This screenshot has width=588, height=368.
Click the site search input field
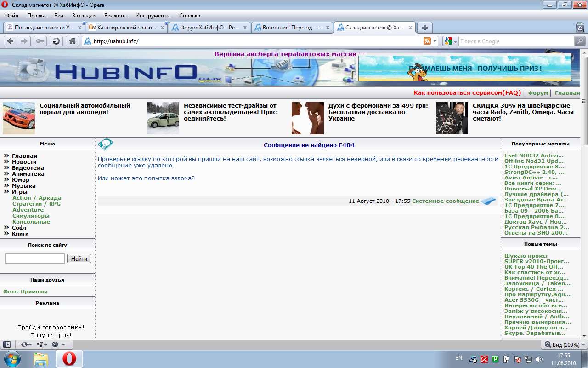pyautogui.click(x=35, y=259)
